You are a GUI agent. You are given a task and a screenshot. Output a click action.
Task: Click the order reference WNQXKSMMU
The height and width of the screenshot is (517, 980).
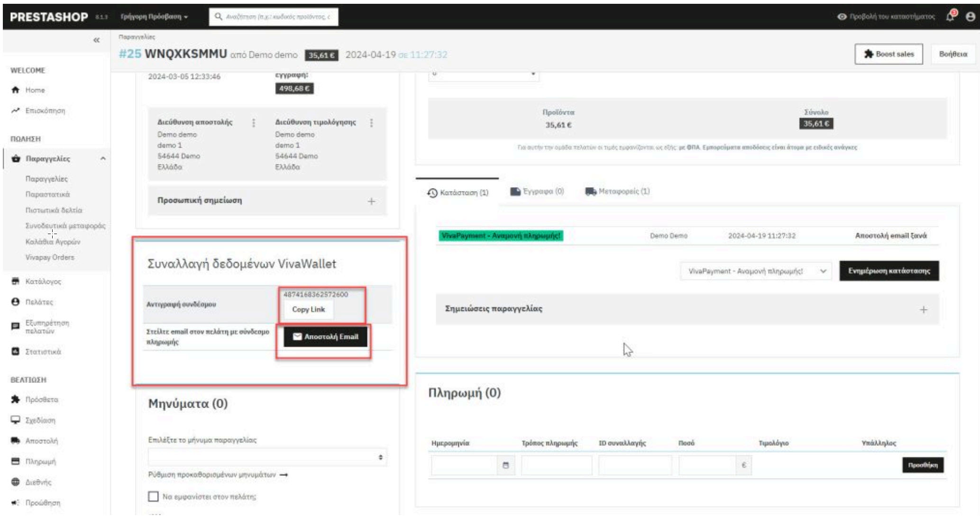point(186,54)
